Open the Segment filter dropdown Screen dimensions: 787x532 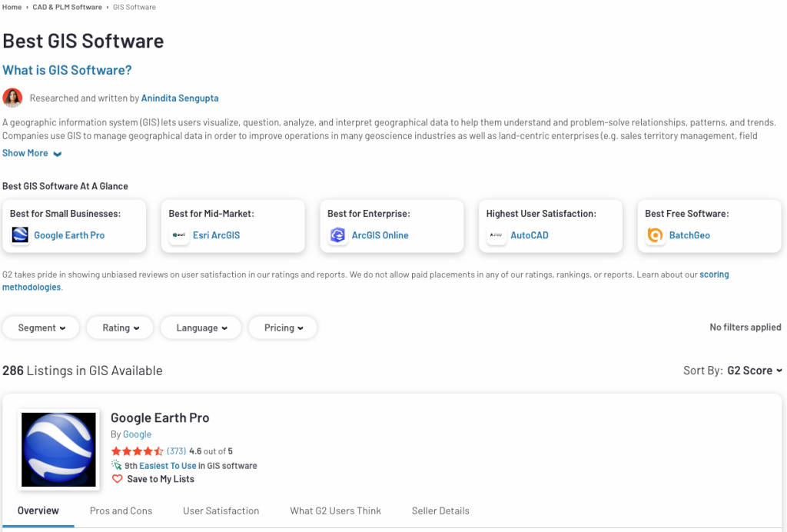42,328
